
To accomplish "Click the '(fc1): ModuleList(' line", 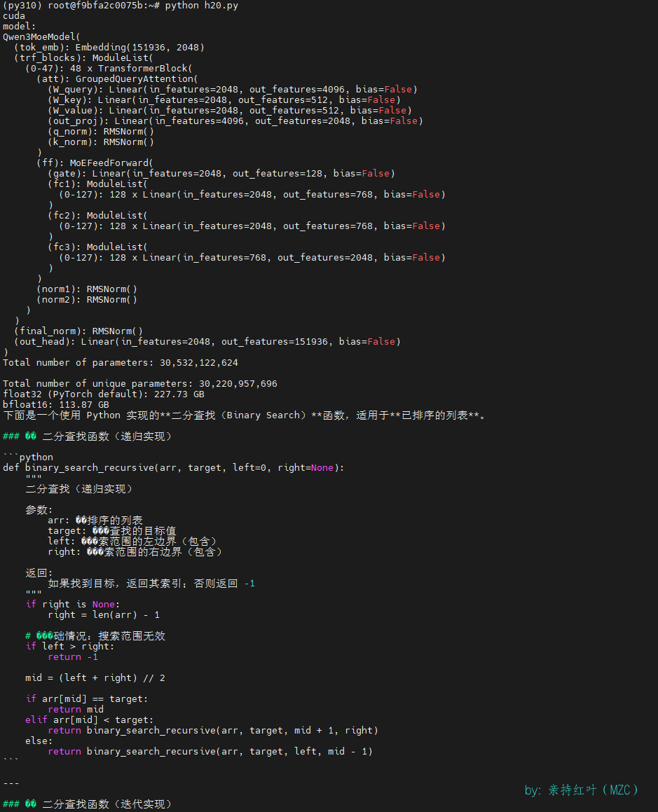I will [98, 184].
